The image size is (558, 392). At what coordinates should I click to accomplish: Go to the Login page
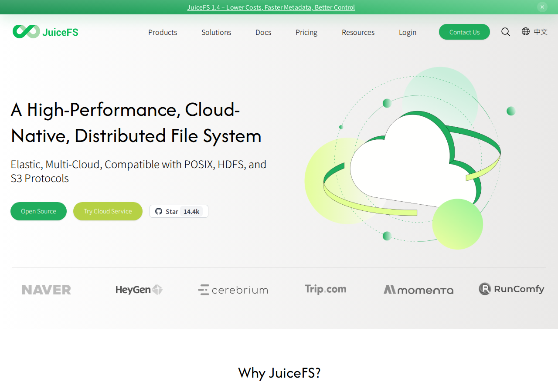pyautogui.click(x=408, y=32)
